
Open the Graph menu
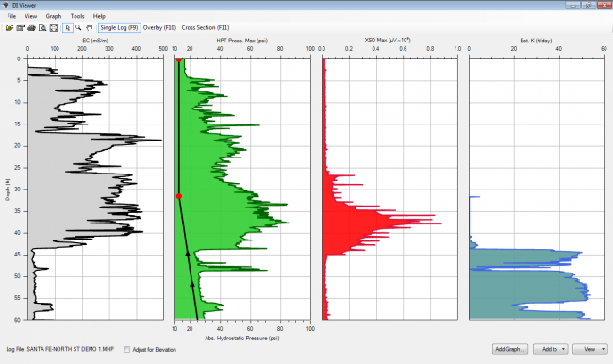(54, 16)
